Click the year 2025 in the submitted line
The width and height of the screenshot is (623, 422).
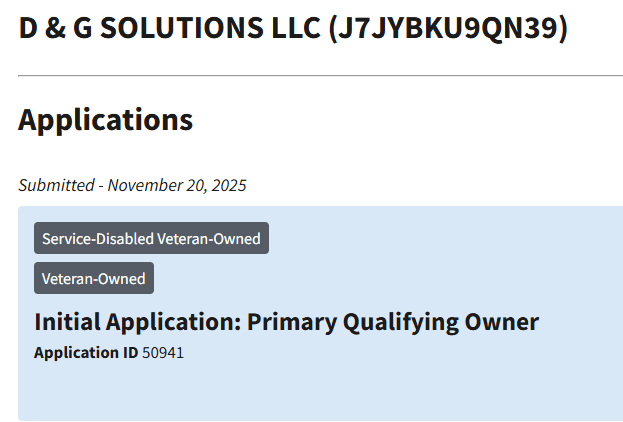229,186
